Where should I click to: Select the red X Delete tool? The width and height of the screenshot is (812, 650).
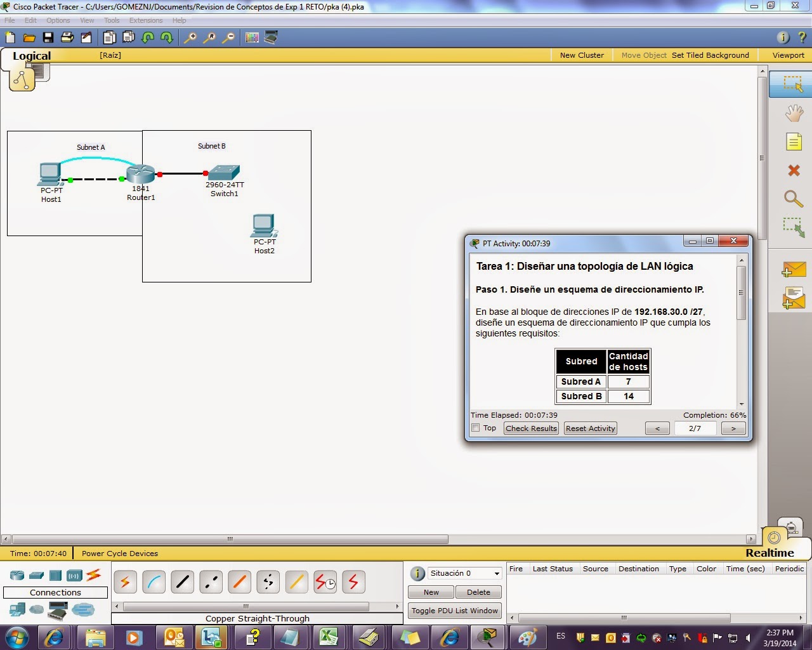[x=794, y=170]
